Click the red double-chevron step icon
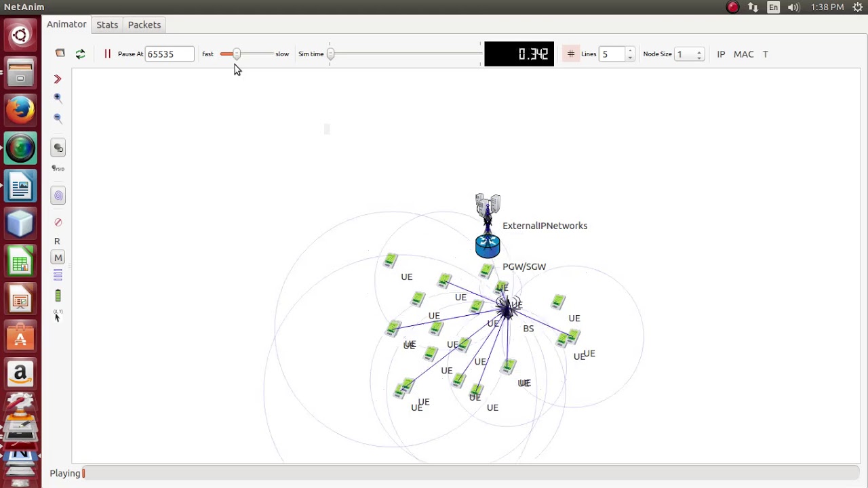 (58, 79)
